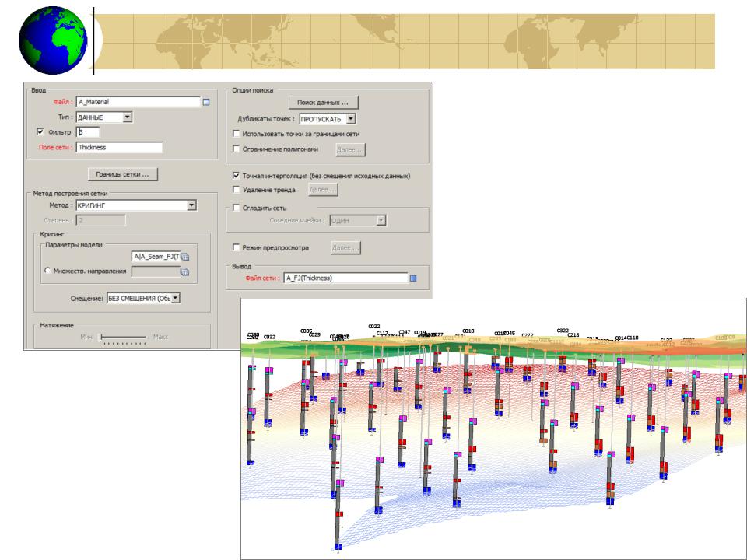Click drillhole label C047 in 3D view
The image size is (747, 560).
405,332
